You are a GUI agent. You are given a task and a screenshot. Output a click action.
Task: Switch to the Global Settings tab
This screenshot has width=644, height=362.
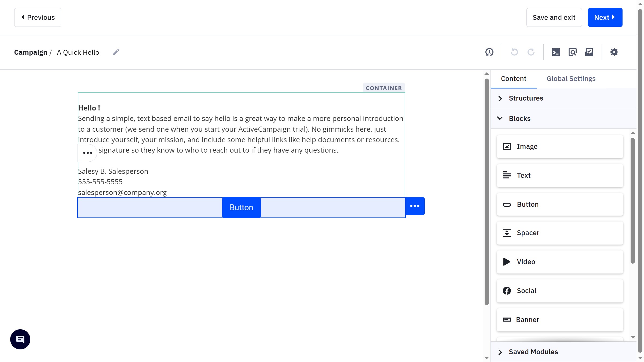(x=571, y=79)
